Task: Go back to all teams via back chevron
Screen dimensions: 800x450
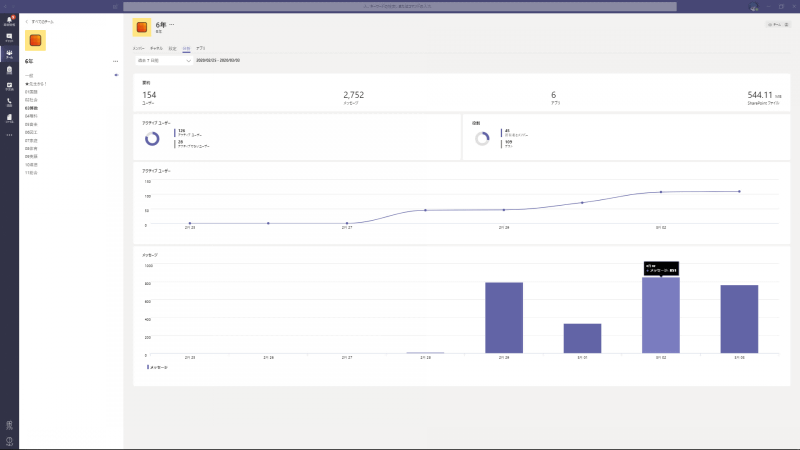Action: pos(27,19)
